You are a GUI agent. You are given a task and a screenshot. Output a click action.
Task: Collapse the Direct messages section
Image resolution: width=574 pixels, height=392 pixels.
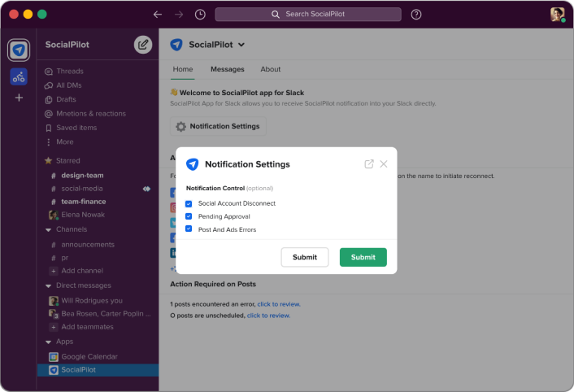click(x=48, y=285)
